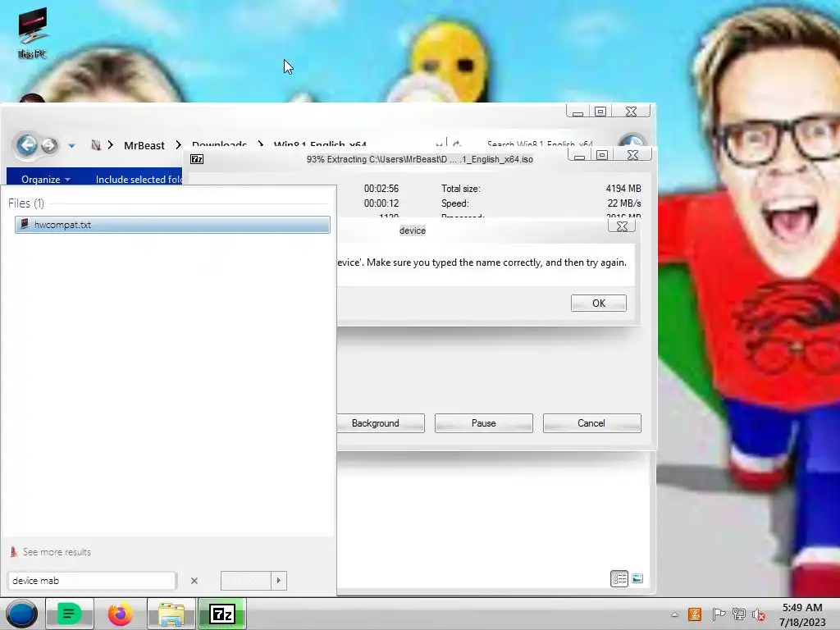
Task: Click Total size value 4194 MB
Action: pyautogui.click(x=623, y=189)
